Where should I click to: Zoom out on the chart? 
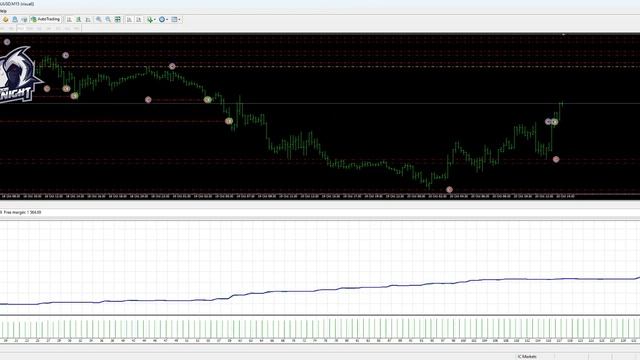tap(108, 19)
